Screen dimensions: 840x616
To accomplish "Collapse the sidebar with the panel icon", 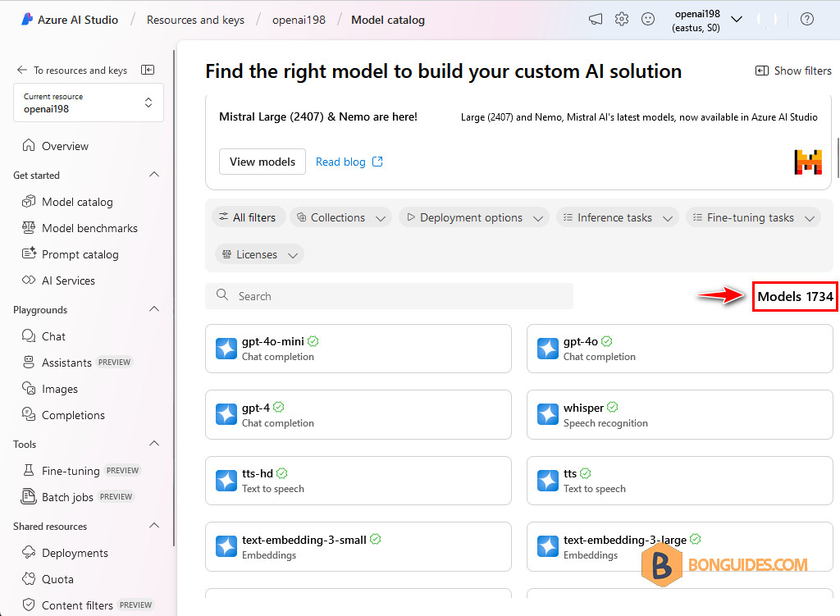I will tap(148, 70).
